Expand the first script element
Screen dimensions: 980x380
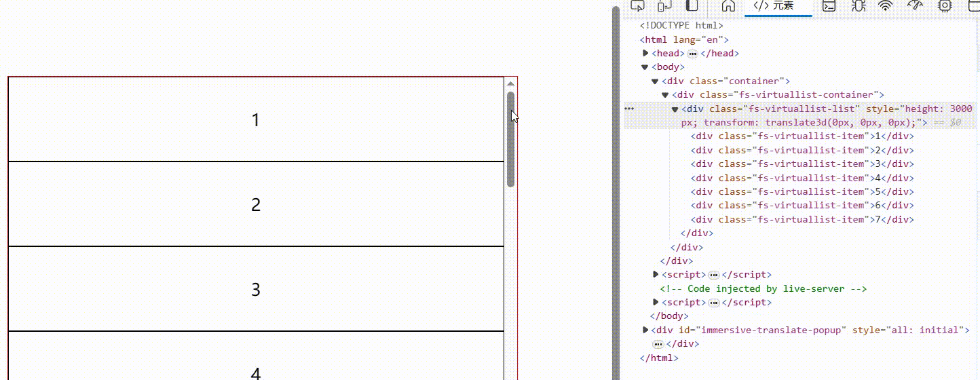point(656,274)
